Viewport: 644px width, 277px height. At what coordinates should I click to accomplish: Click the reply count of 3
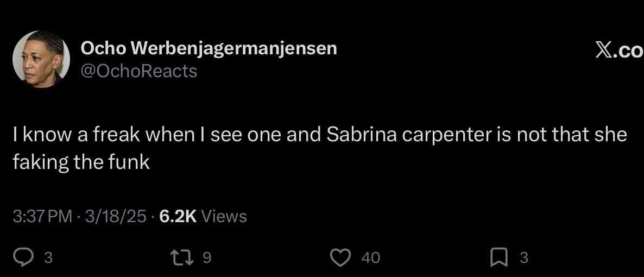click(x=48, y=257)
